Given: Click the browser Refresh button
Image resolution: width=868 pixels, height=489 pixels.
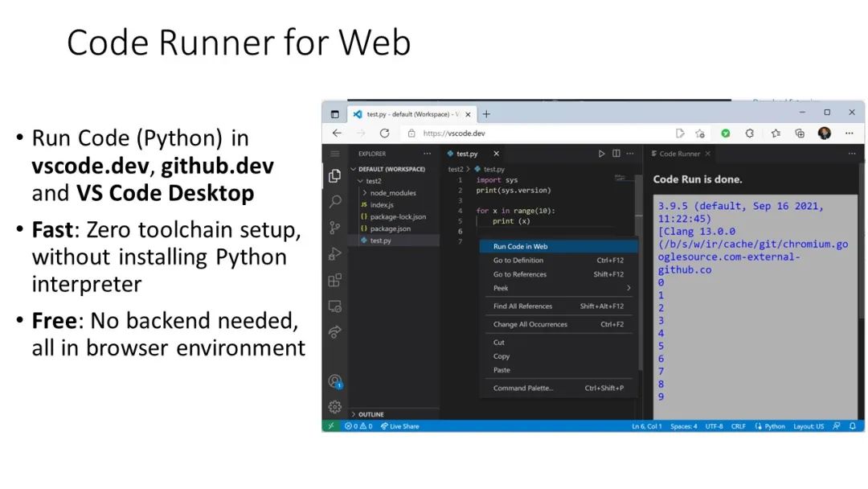Looking at the screenshot, I should [384, 133].
